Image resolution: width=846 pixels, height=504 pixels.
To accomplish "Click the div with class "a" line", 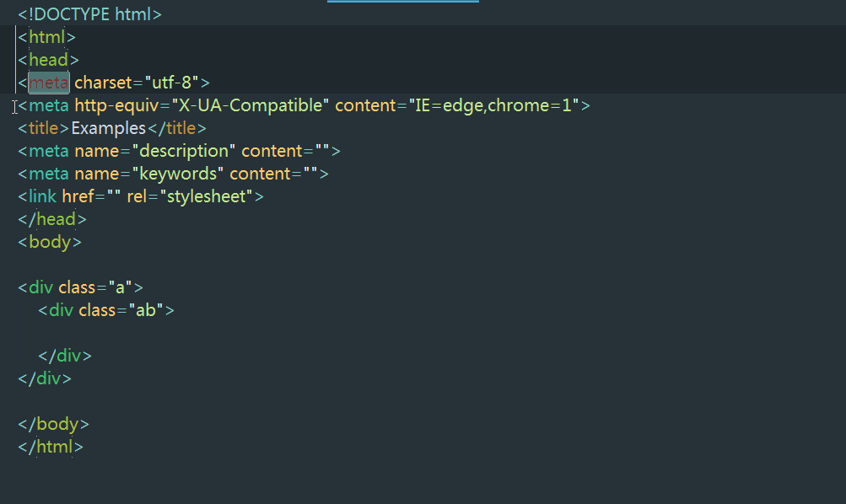I will coord(74,287).
